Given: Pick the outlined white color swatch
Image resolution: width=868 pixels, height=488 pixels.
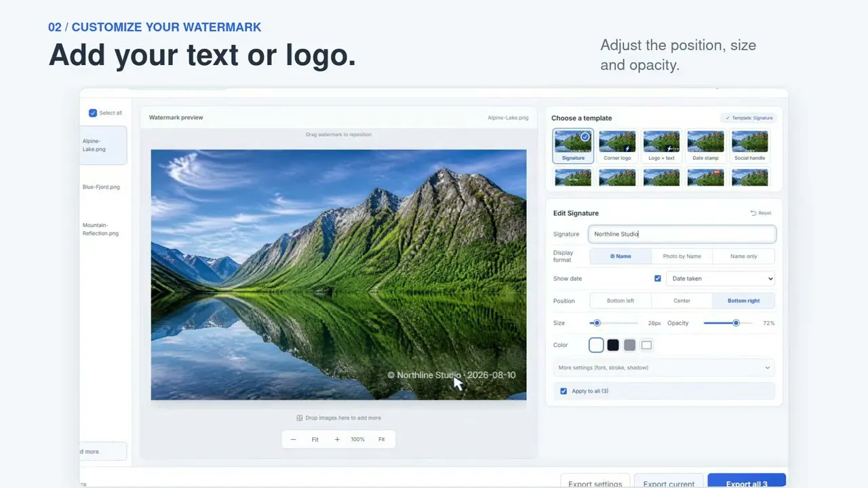Looking at the screenshot, I should [647, 345].
